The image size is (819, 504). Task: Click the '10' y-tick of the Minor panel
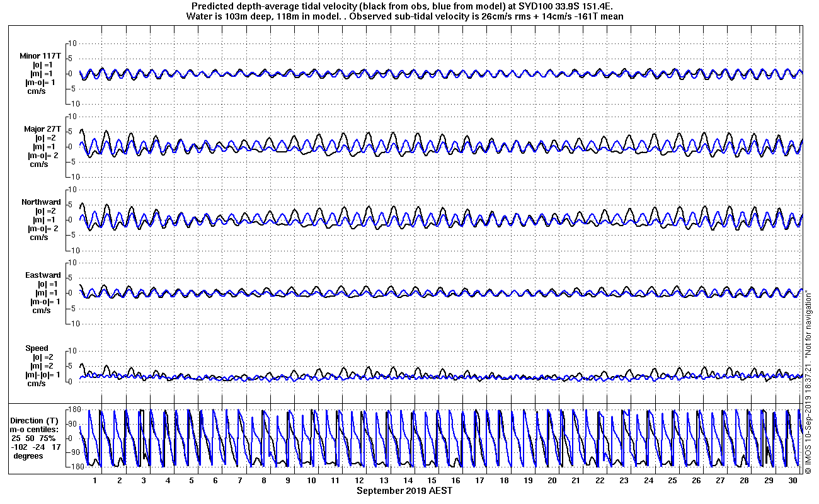click(72, 43)
